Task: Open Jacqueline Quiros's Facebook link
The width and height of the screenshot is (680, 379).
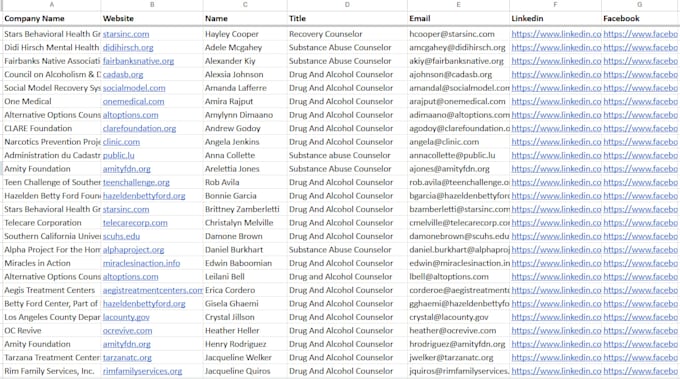Action: [641, 371]
